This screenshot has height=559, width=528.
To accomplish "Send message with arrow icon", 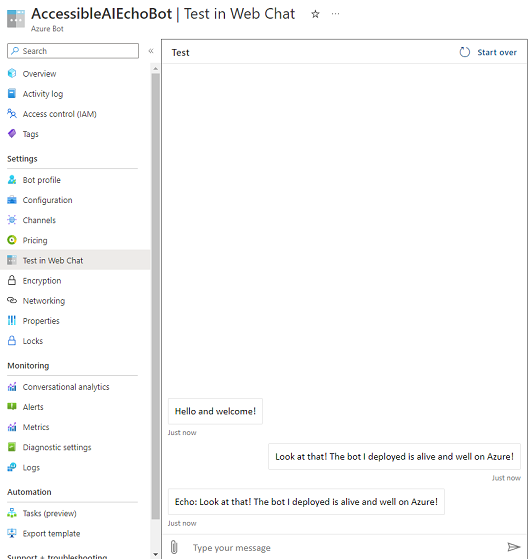I will coord(514,547).
